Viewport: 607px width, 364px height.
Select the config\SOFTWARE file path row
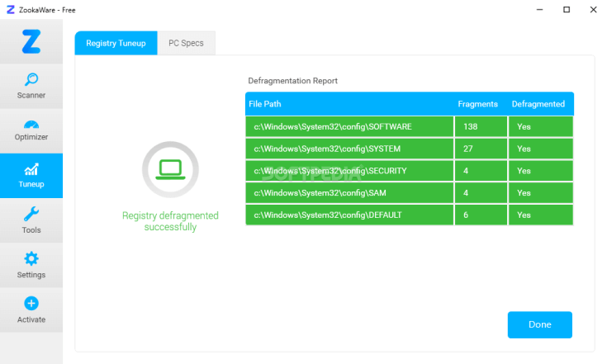coord(349,126)
